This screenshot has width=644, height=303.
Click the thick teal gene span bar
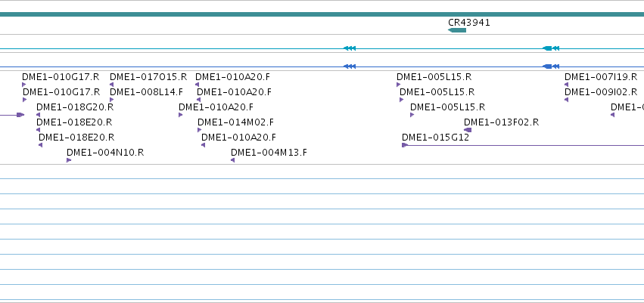tap(322, 14)
